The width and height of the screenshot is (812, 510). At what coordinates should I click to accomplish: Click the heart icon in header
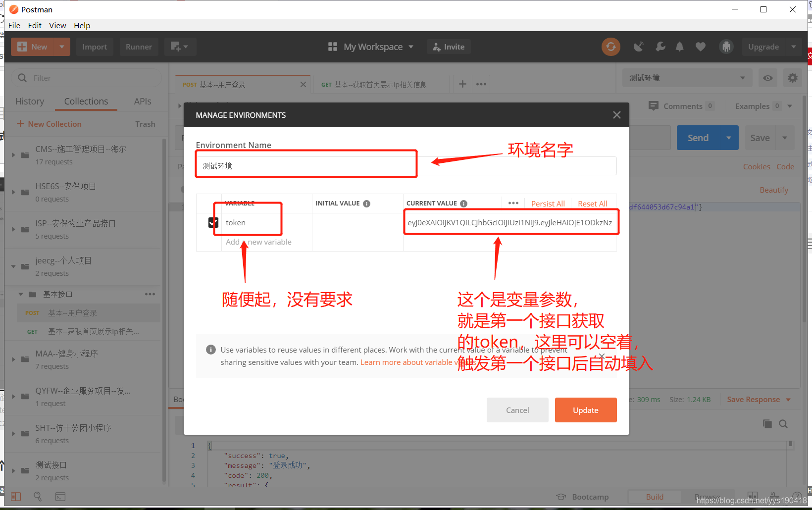[x=700, y=47]
